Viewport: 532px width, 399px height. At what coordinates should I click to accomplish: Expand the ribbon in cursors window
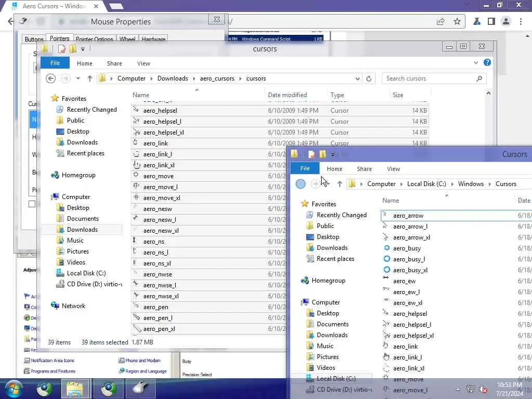click(476, 63)
